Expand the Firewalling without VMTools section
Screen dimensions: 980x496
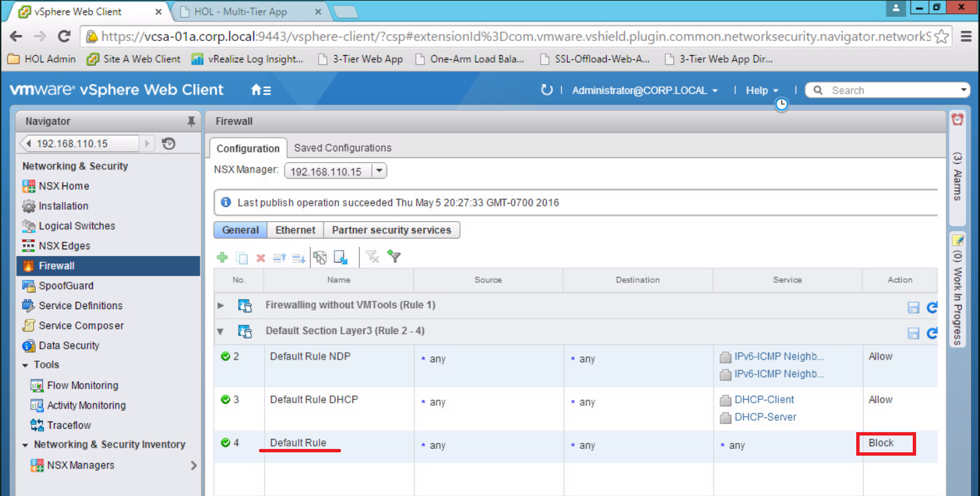221,305
